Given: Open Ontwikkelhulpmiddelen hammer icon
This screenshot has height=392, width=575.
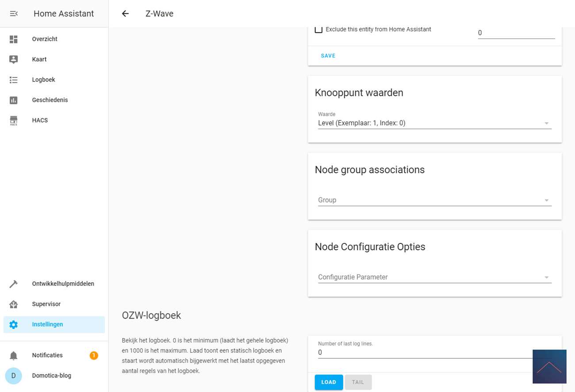Looking at the screenshot, I should [x=14, y=284].
